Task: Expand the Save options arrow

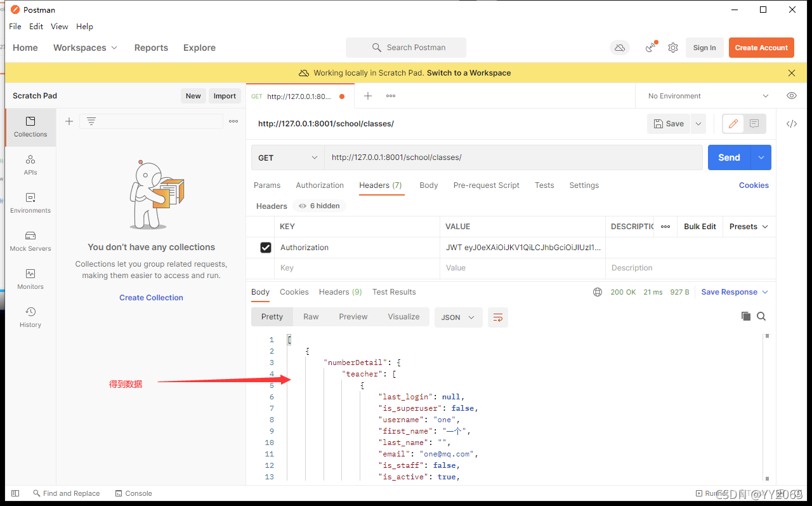Action: point(698,124)
